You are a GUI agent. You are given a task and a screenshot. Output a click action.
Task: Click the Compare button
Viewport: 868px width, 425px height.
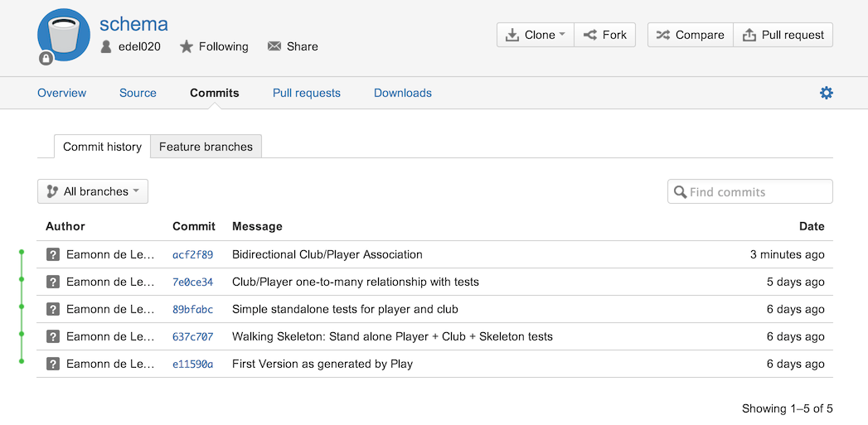click(x=691, y=35)
